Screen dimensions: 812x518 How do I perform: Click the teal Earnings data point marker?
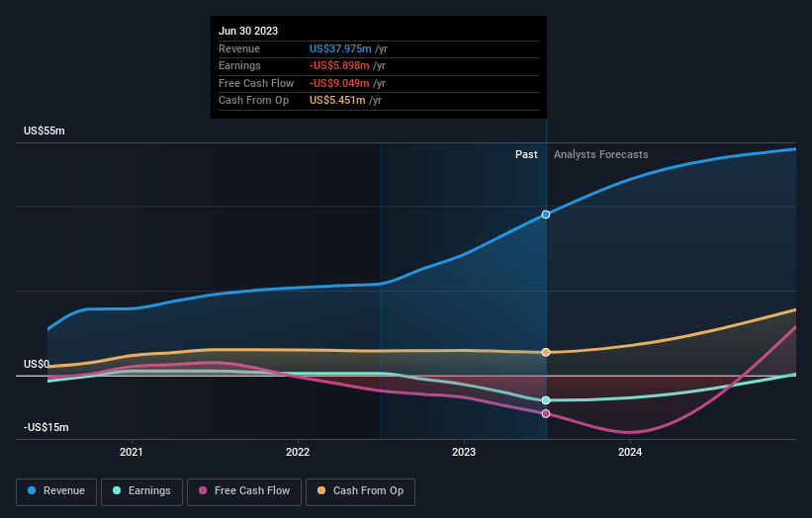pos(546,400)
